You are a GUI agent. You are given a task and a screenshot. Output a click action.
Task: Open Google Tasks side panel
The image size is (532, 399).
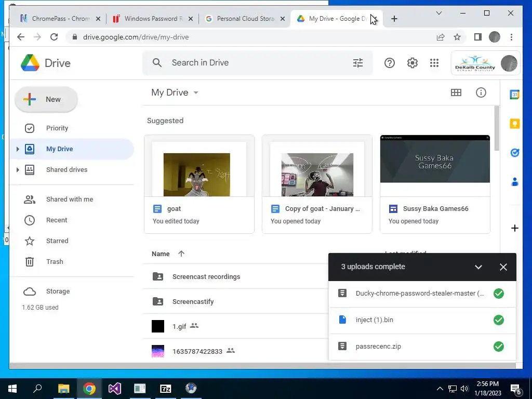pos(515,153)
